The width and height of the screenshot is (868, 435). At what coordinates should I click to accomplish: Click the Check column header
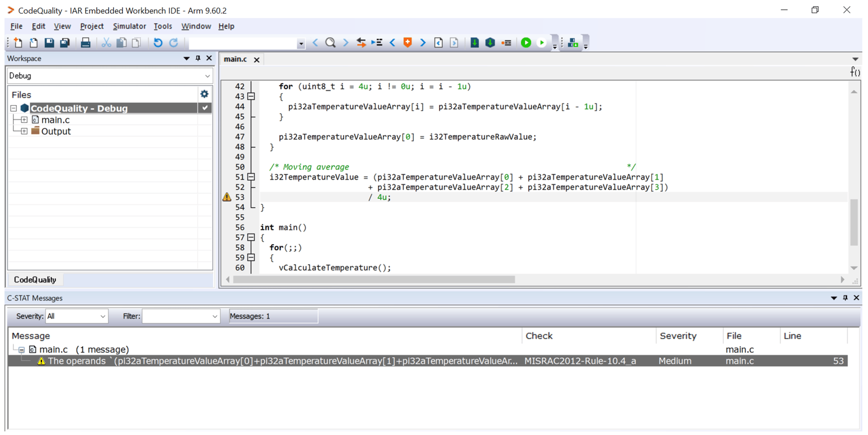click(x=539, y=336)
